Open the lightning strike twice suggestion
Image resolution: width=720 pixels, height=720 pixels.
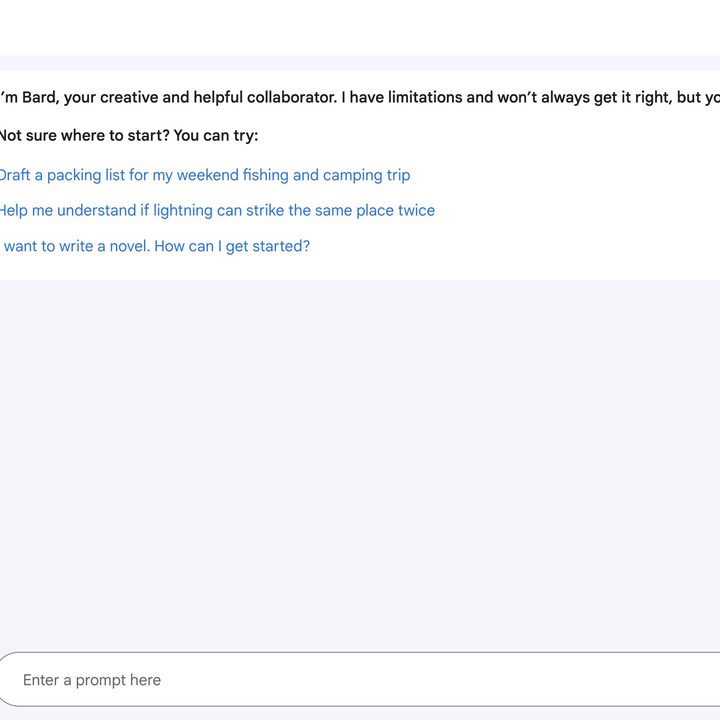click(x=217, y=210)
